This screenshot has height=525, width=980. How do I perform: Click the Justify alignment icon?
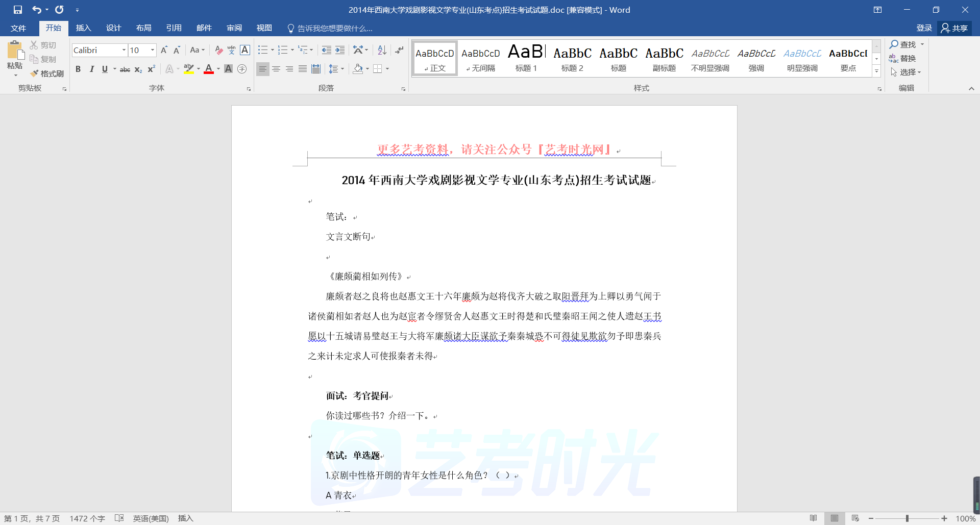[303, 69]
